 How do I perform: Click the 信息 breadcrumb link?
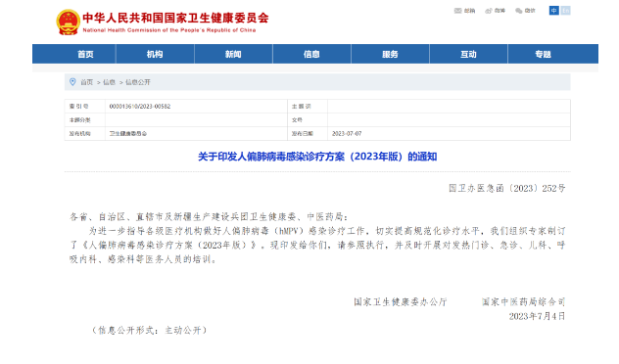(x=109, y=82)
